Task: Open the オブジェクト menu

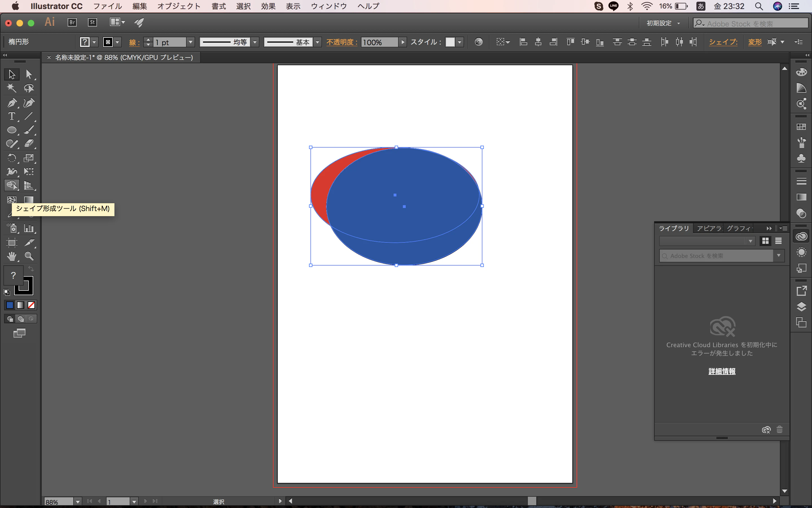Action: point(178,6)
